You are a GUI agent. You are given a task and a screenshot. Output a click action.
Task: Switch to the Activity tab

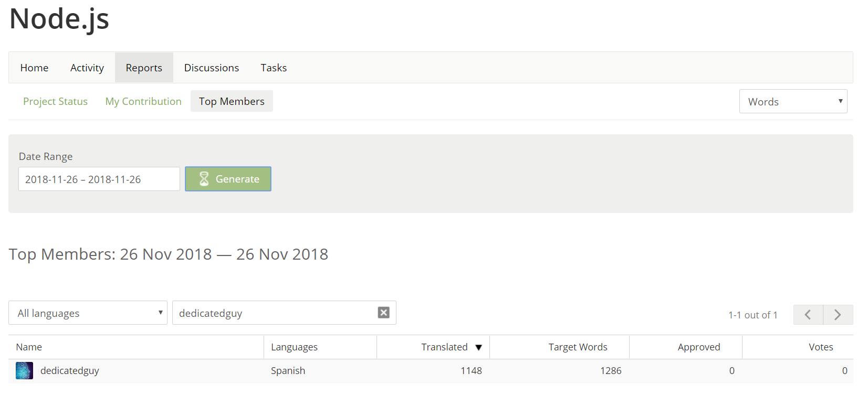87,68
